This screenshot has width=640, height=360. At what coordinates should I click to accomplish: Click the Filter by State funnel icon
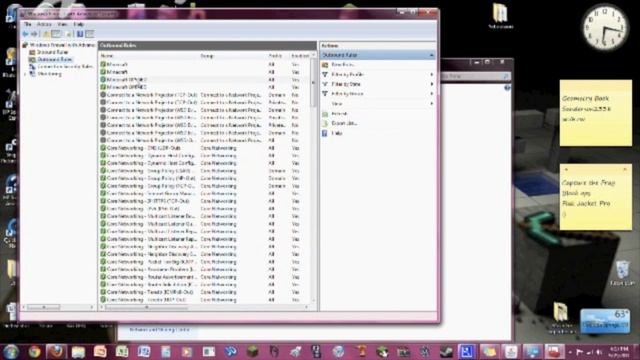coord(325,84)
